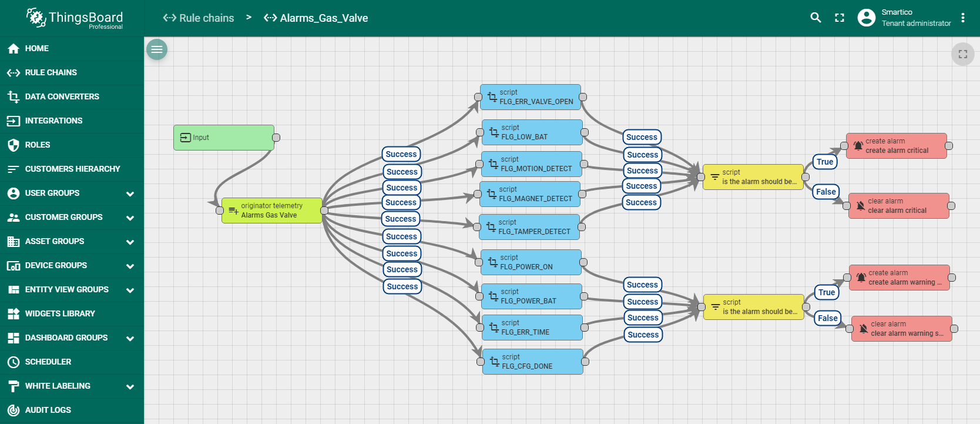
Task: Click the Scheduler clock icon
Action: tap(13, 362)
